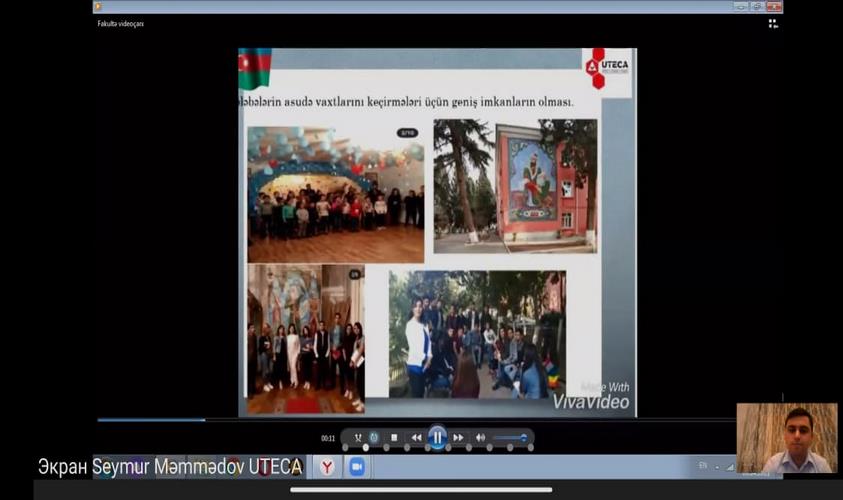843x500 pixels.
Task: Click the presenter webcam thumbnail
Action: [786, 438]
